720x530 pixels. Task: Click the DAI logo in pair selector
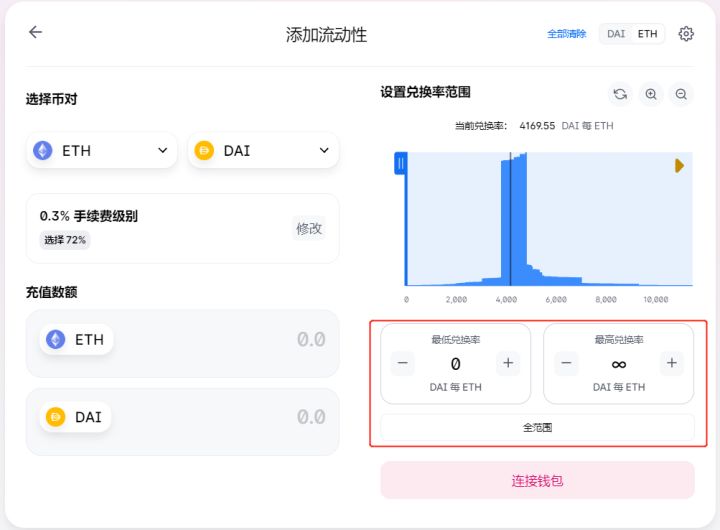coord(204,150)
